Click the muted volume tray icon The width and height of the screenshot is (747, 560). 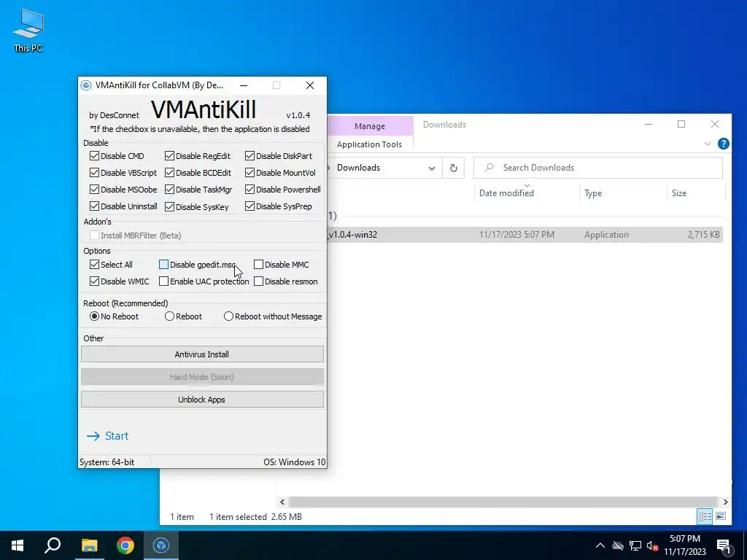(652, 545)
